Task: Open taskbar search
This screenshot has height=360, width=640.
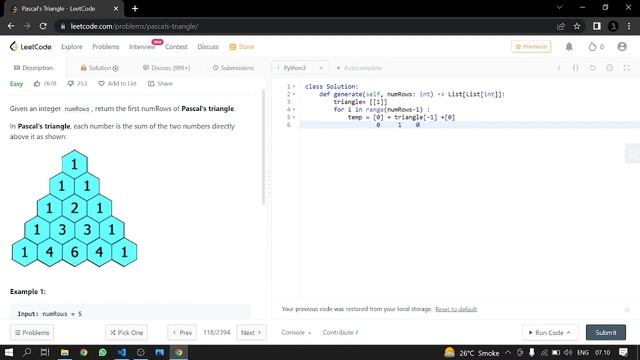Action: (x=27, y=352)
